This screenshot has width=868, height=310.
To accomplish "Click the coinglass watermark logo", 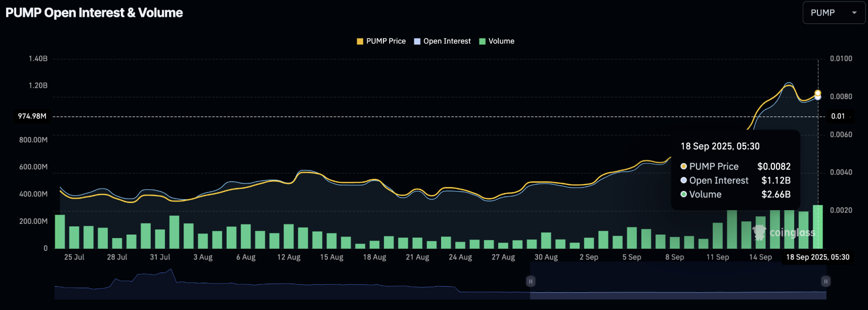I will [784, 232].
